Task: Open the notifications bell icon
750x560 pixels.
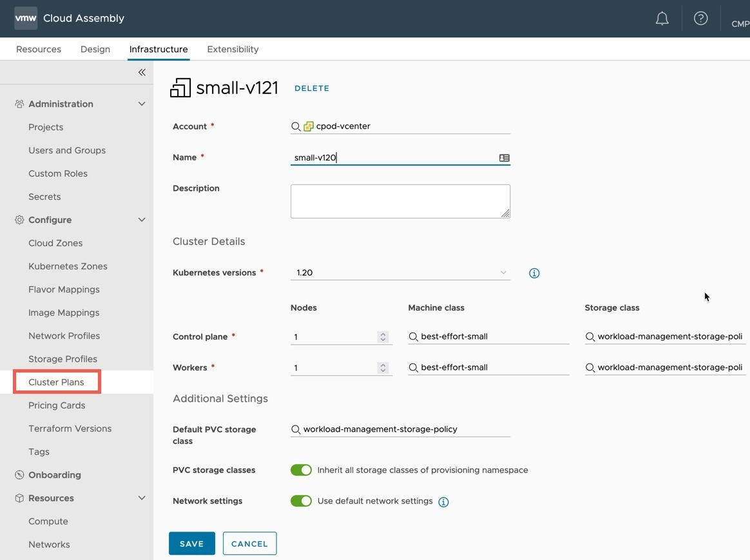Action: 662,18
